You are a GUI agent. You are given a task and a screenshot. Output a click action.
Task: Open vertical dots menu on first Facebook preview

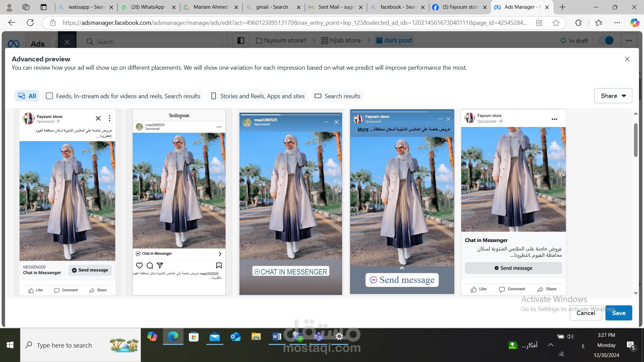(x=109, y=118)
